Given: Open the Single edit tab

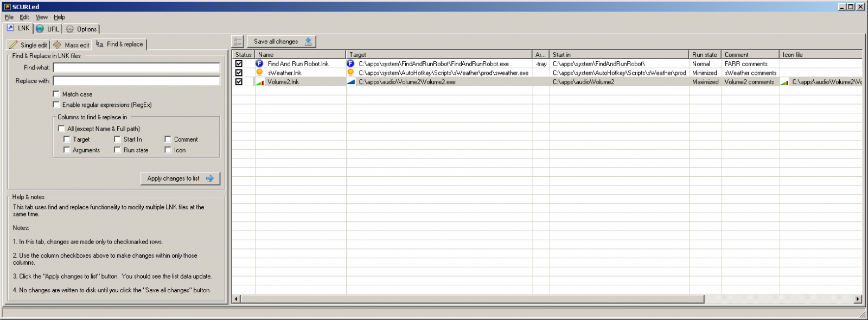Looking at the screenshot, I should pos(28,45).
